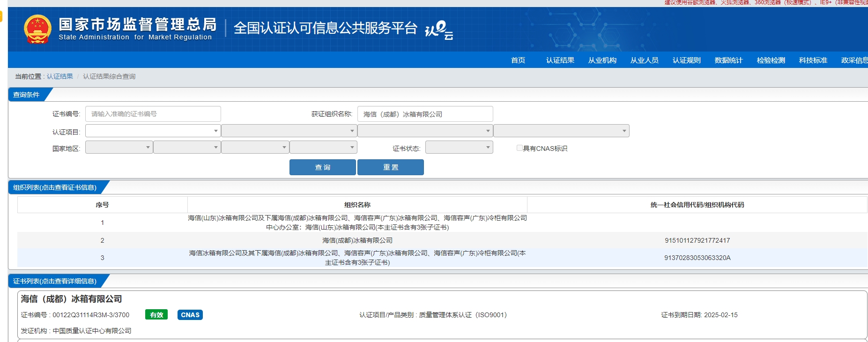Click the 统一社会信用代码 column header
This screenshot has width=868, height=342.
click(x=697, y=205)
